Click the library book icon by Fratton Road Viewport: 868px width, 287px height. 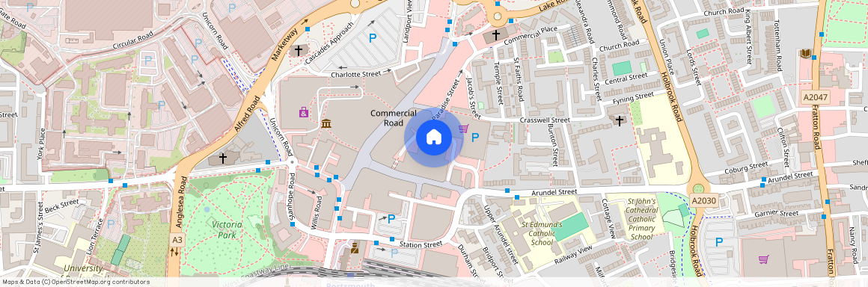(805, 53)
